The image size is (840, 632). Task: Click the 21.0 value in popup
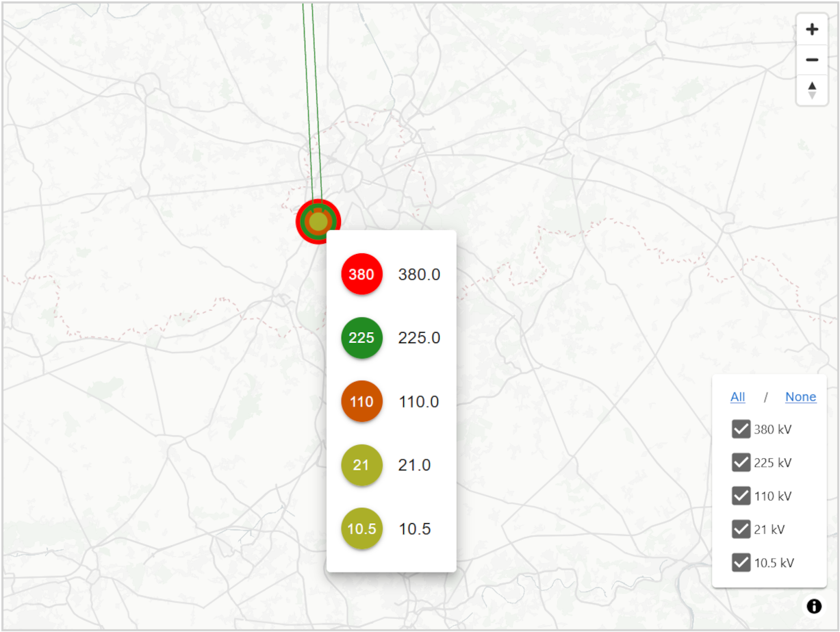click(414, 466)
